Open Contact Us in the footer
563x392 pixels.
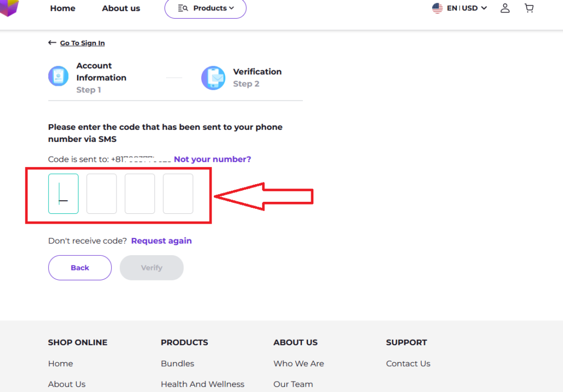tap(408, 363)
